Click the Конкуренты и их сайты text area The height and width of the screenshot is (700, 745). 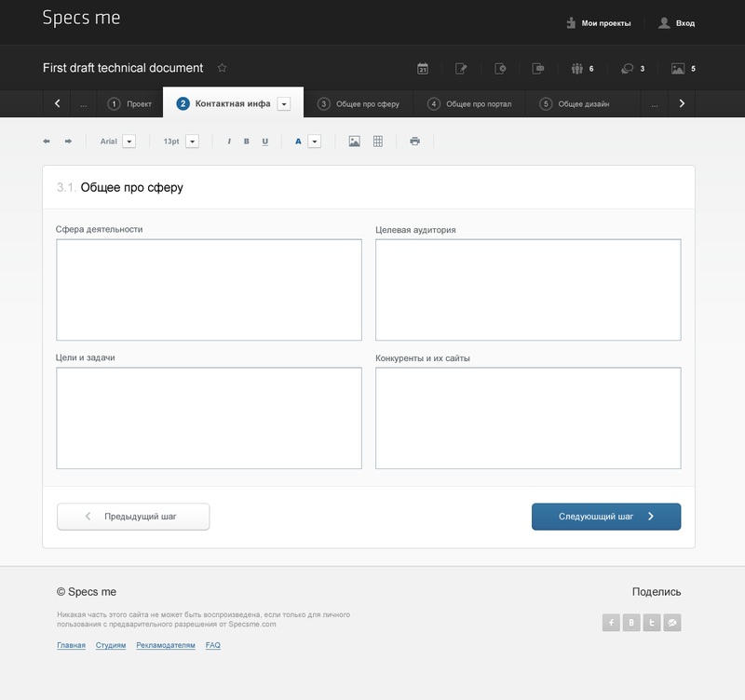click(x=528, y=418)
